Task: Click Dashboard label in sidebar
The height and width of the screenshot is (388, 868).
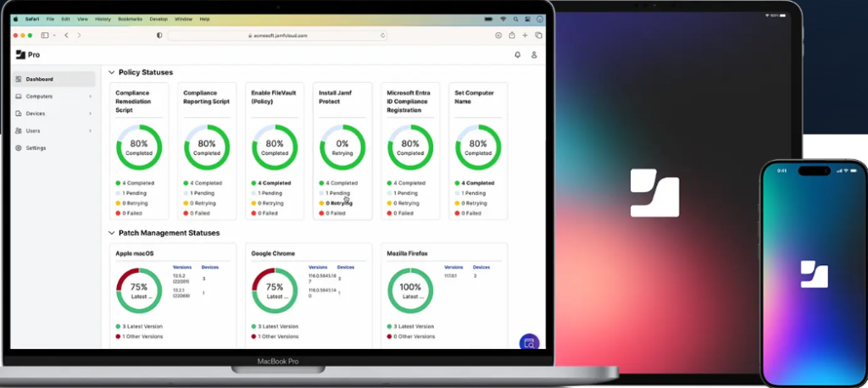Action: pos(39,79)
